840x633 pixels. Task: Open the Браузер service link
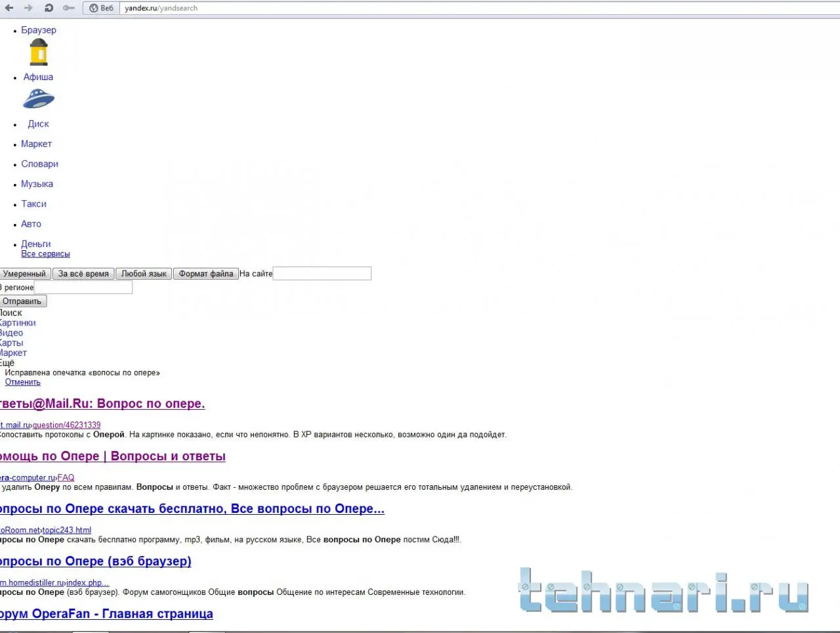pyautogui.click(x=39, y=30)
